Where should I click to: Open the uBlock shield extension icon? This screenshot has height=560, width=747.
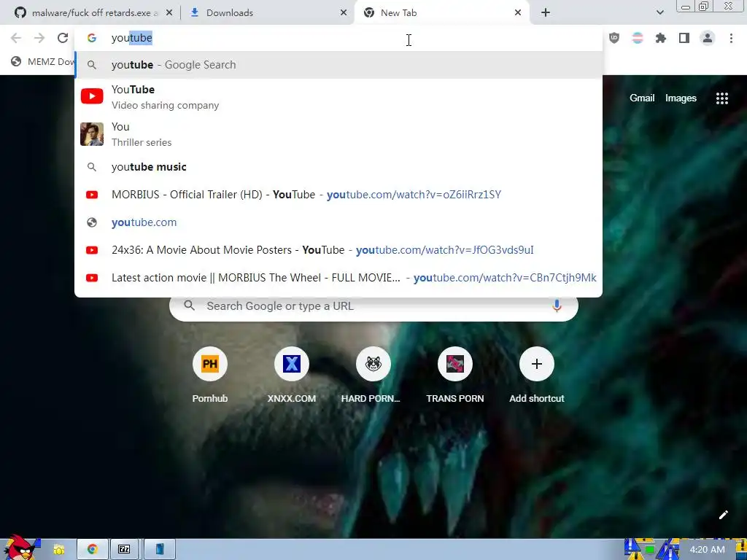click(x=614, y=38)
